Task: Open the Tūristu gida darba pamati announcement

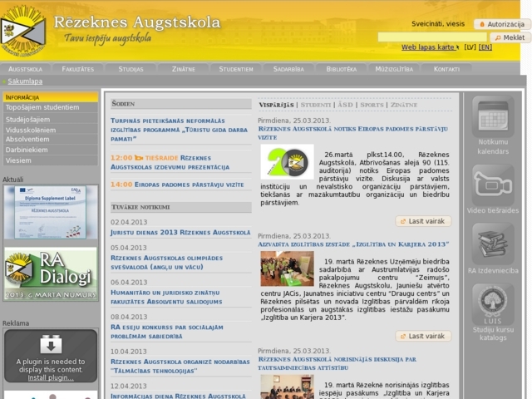Action: point(179,130)
